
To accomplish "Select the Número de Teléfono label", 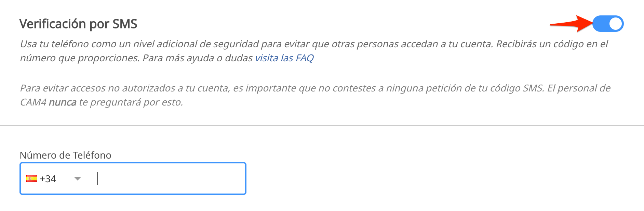I will click(x=66, y=155).
